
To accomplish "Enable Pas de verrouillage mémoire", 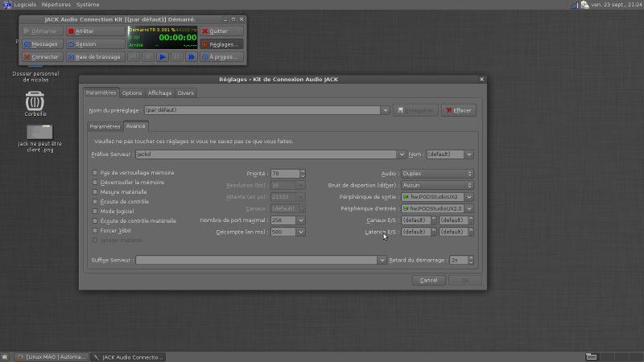I will (x=95, y=173).
